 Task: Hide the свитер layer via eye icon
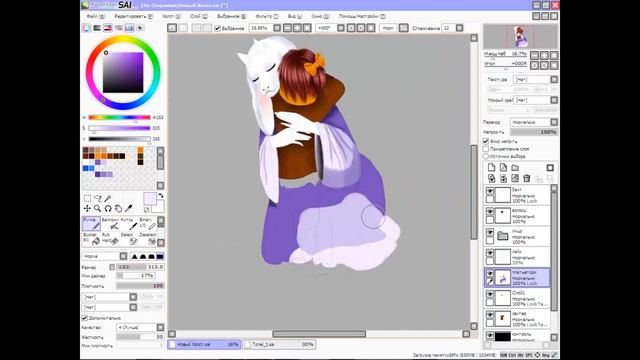[x=490, y=315]
